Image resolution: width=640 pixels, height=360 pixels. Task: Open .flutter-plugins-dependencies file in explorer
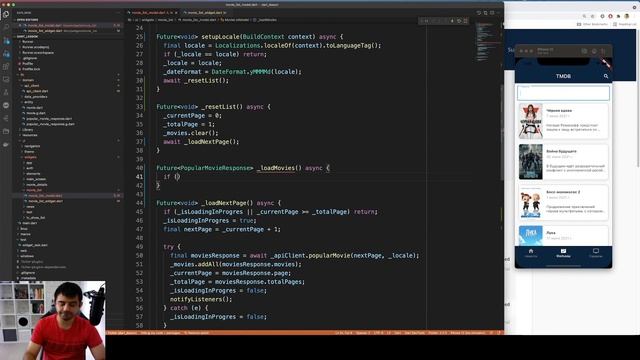pos(42,267)
